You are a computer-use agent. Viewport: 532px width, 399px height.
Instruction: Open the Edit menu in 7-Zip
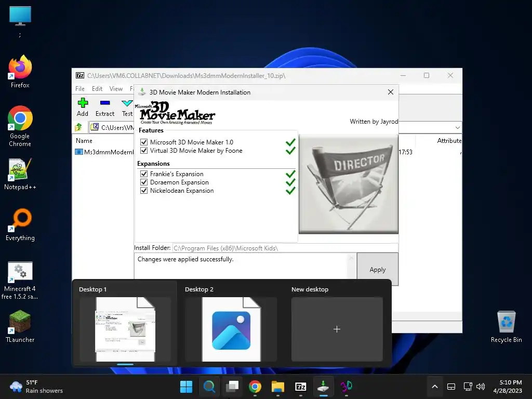click(x=97, y=88)
